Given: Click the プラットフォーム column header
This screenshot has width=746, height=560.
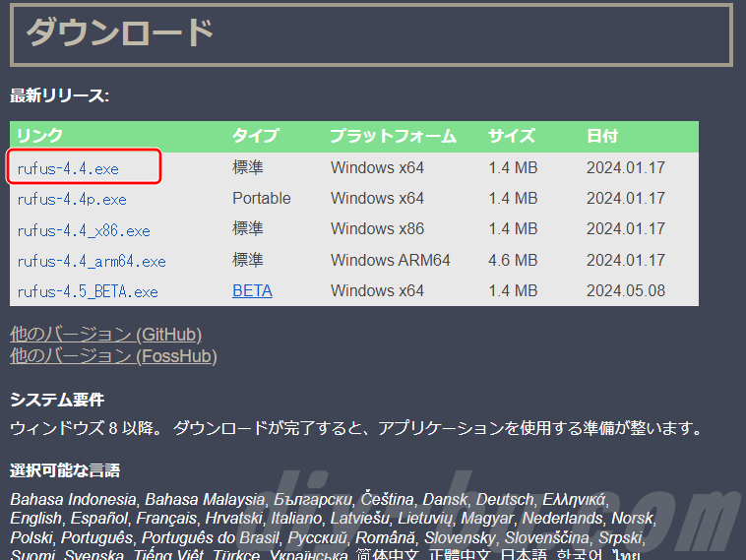Looking at the screenshot, I should pyautogui.click(x=394, y=136).
